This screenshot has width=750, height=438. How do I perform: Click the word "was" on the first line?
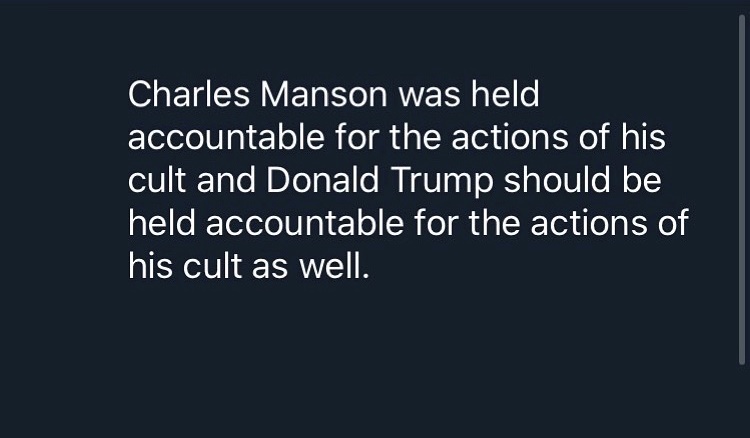click(x=429, y=96)
